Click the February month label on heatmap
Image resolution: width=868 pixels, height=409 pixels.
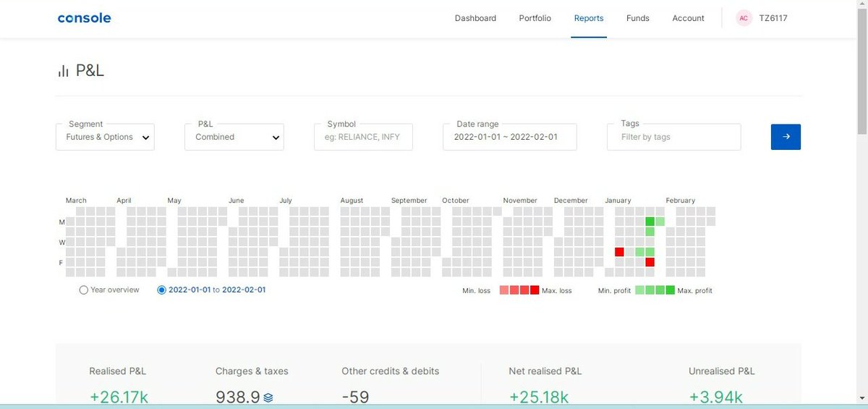point(681,201)
